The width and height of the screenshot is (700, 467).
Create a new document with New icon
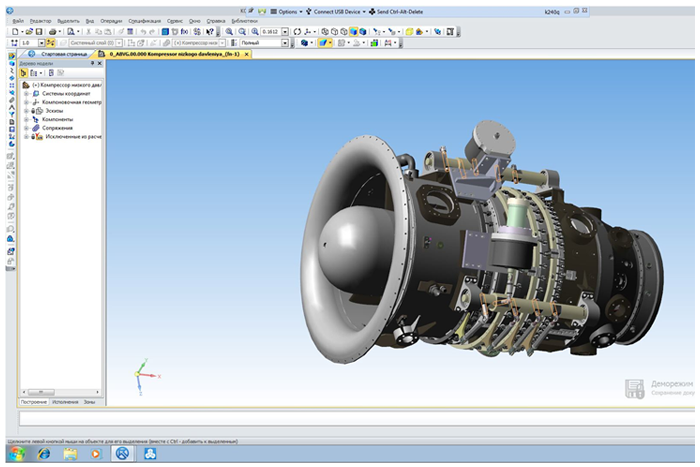[15, 32]
